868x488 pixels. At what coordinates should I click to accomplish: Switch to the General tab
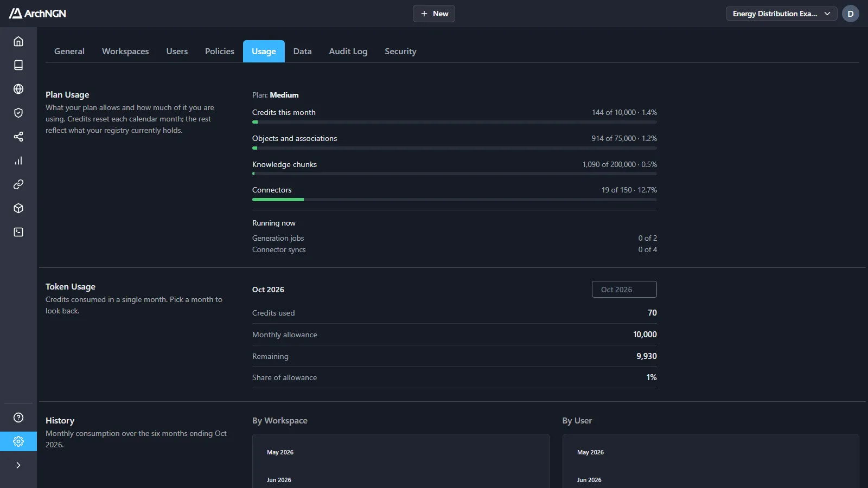pyautogui.click(x=69, y=52)
